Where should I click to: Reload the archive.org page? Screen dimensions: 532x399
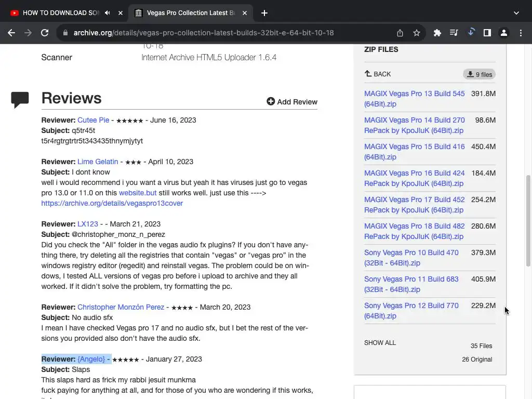click(45, 33)
